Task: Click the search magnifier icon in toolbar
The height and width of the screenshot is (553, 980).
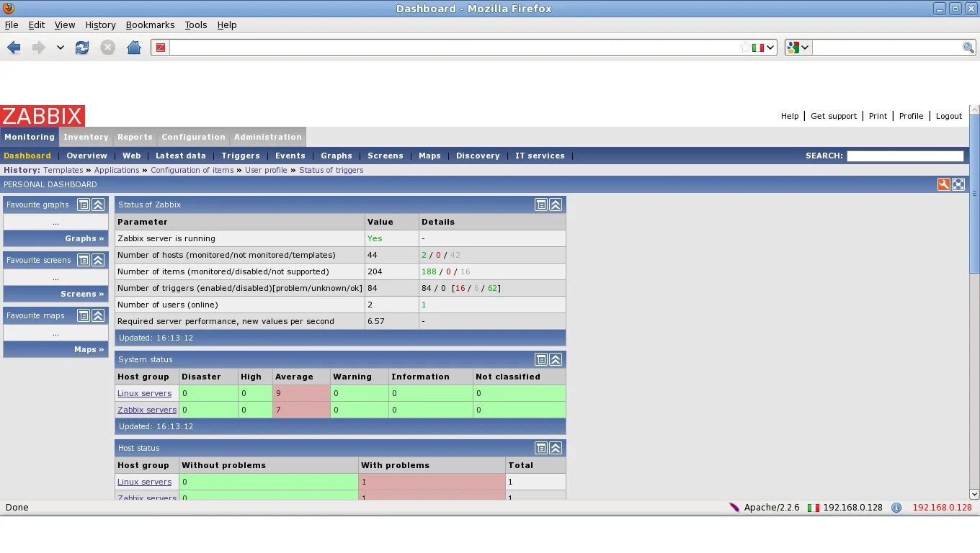Action: [x=968, y=48]
